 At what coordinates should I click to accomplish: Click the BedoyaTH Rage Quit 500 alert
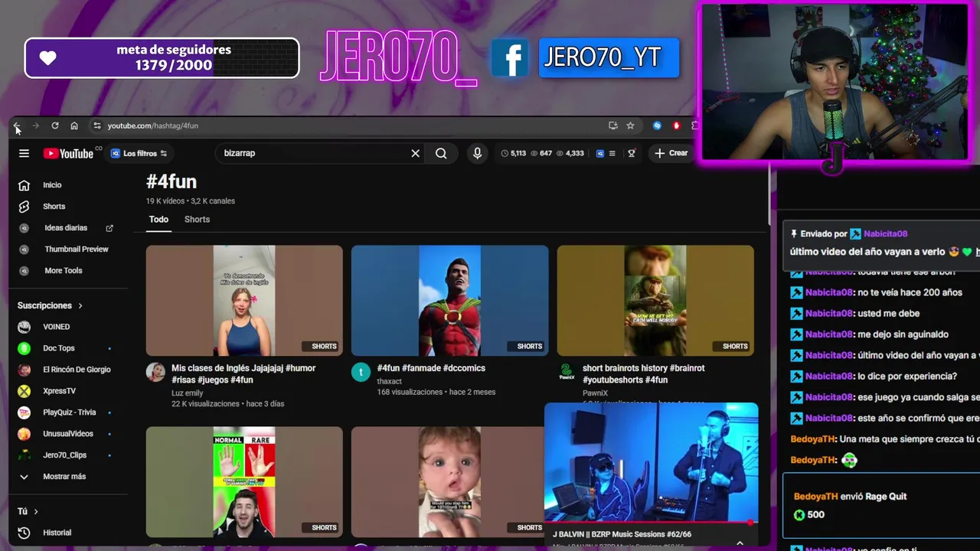point(881,506)
